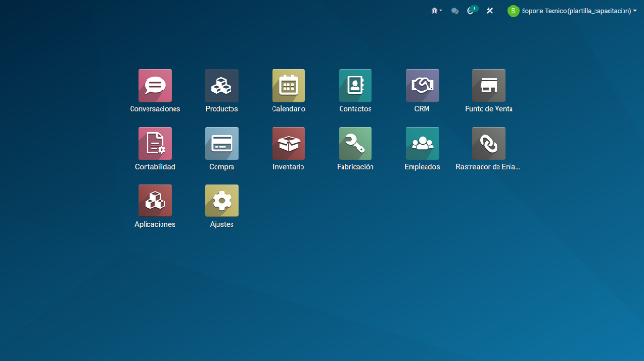644x361 pixels.
Task: Open the debug bug dropdown menu
Action: (x=437, y=11)
